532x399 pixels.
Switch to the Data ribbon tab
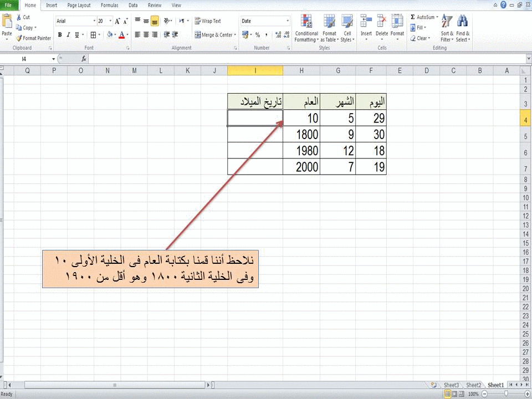click(133, 5)
